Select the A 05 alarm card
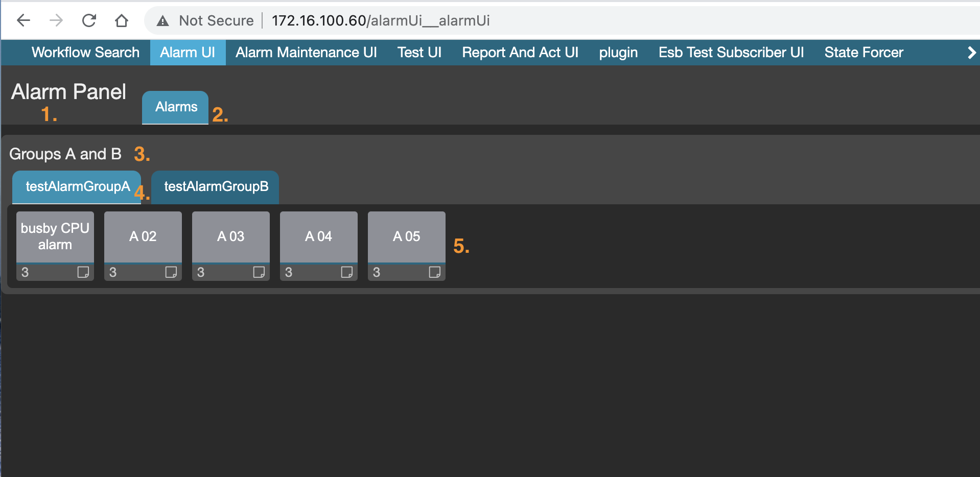The height and width of the screenshot is (477, 980). coord(407,246)
